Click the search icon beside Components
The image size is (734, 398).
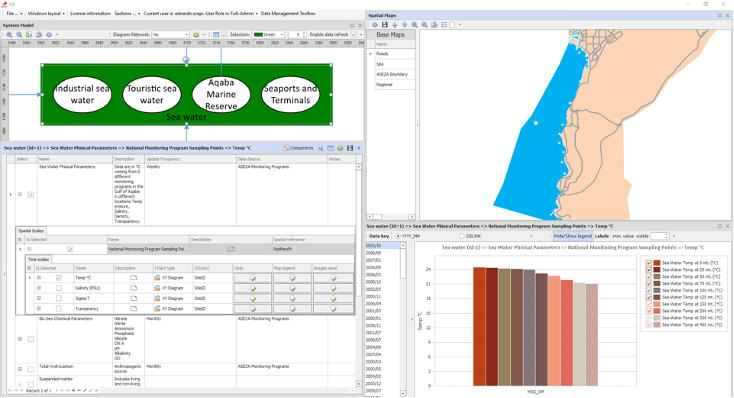point(321,148)
